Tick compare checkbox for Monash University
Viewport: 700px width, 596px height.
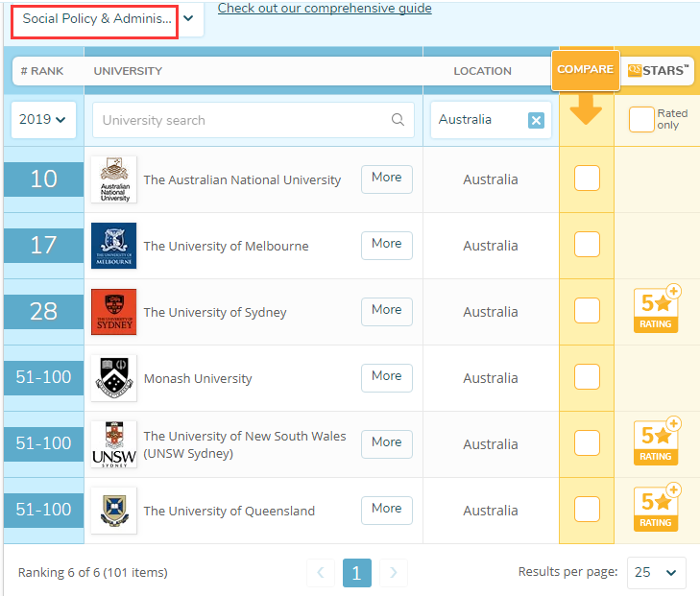point(587,377)
